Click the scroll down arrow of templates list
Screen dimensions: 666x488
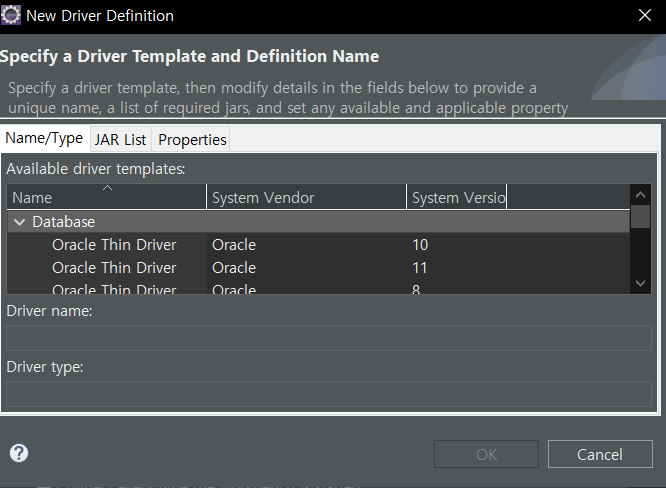click(641, 283)
